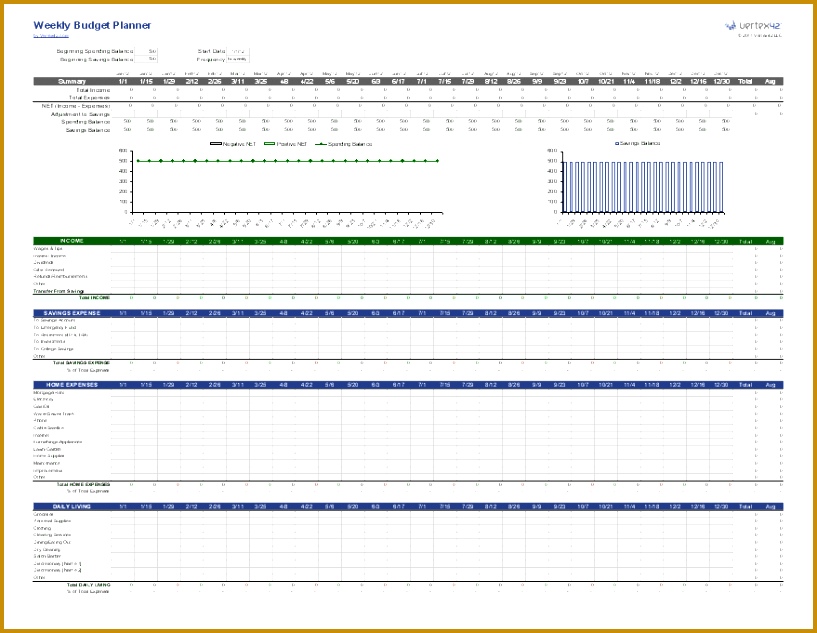Select the HOME EXPENSES section header
The height and width of the screenshot is (633, 817).
pyautogui.click(x=72, y=384)
